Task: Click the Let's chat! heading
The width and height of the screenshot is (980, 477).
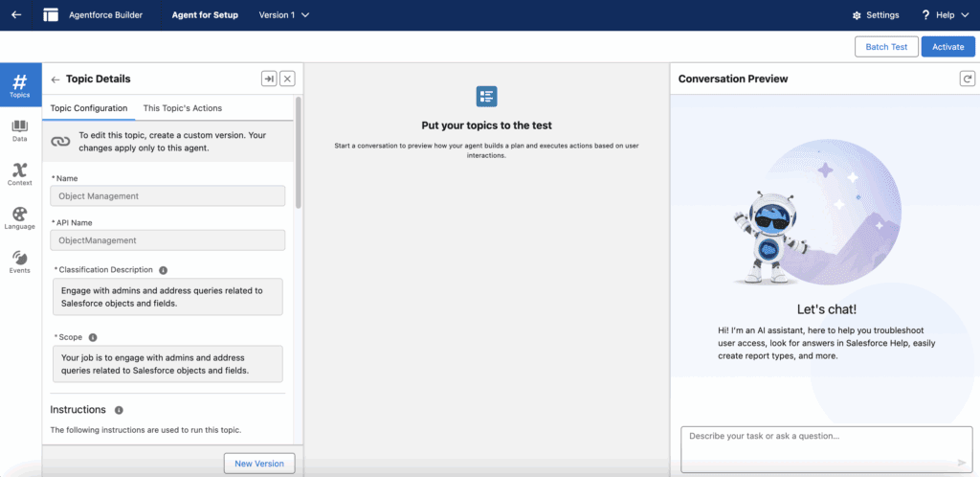Action: pos(827,308)
